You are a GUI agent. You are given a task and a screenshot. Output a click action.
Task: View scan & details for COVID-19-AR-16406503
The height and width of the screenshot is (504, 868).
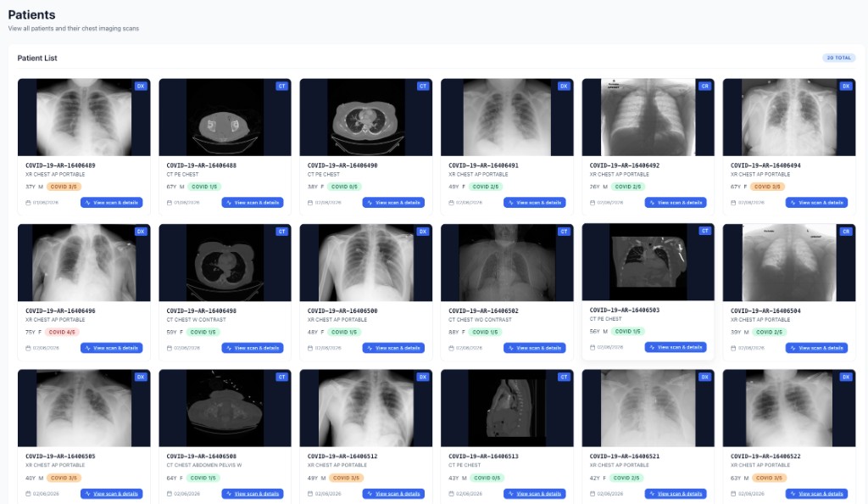tap(676, 347)
